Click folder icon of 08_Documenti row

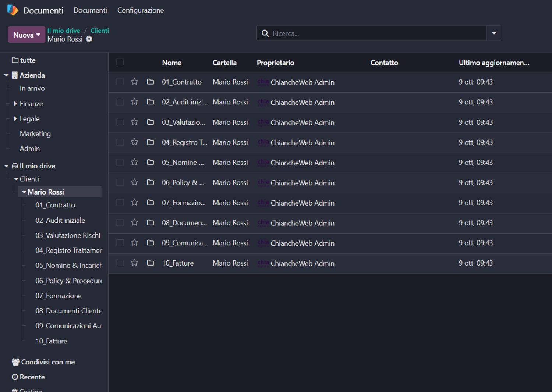150,222
